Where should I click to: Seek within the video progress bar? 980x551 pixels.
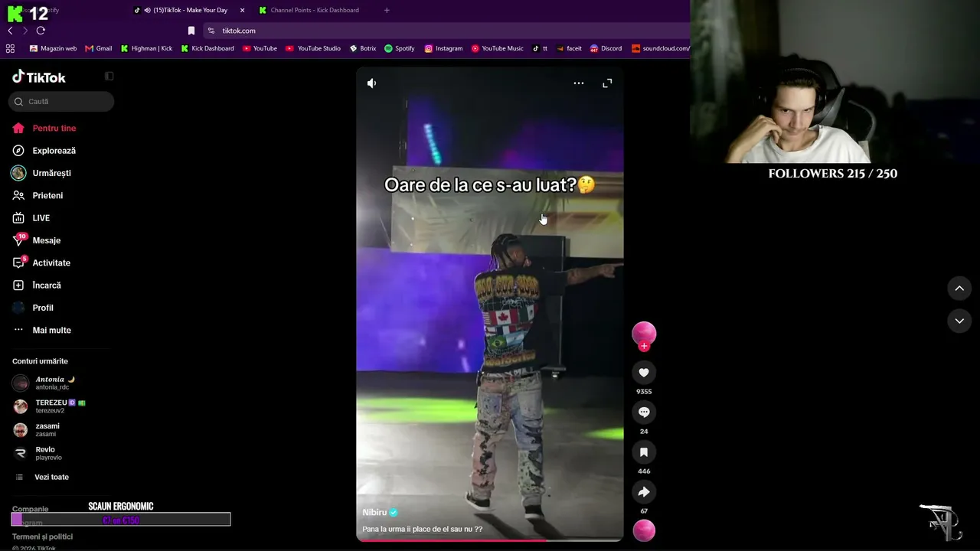pos(490,540)
